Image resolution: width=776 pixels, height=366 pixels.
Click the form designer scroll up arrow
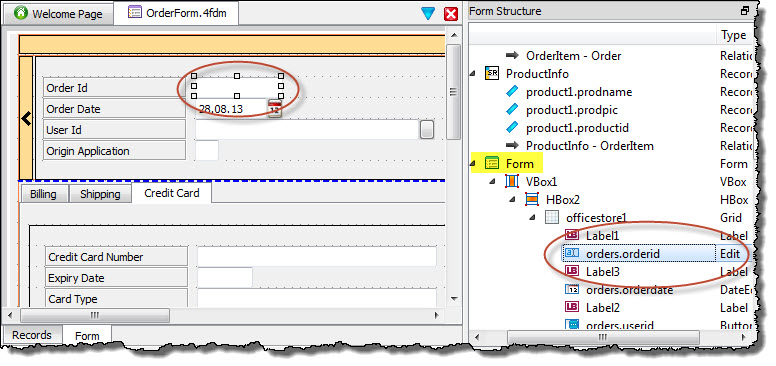[x=453, y=35]
